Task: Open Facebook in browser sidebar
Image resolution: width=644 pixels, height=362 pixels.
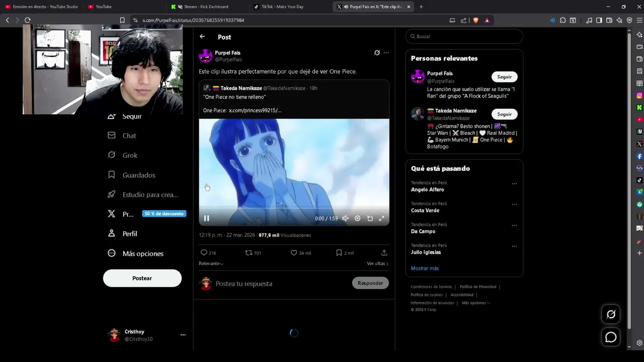Action: pos(639,156)
